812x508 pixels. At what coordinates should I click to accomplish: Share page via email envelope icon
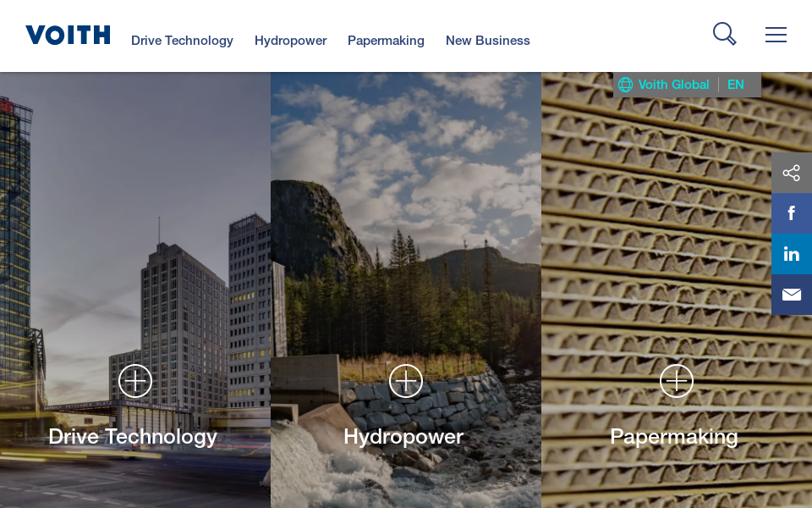click(x=792, y=295)
